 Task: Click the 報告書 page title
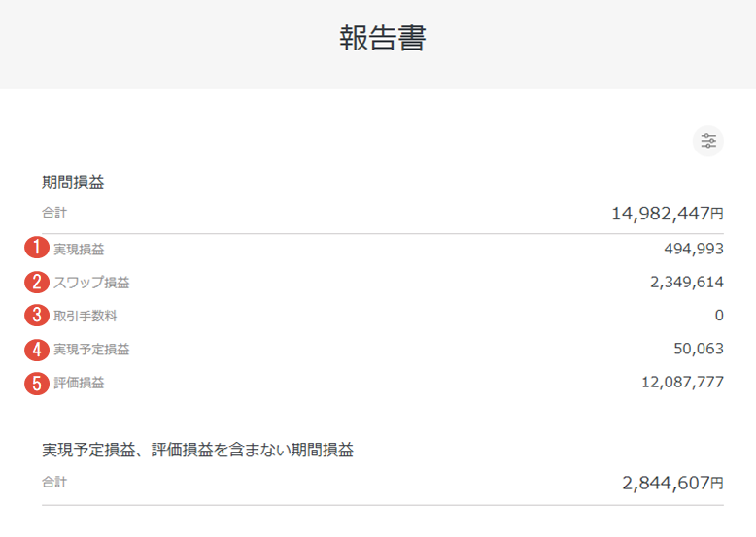[383, 38]
